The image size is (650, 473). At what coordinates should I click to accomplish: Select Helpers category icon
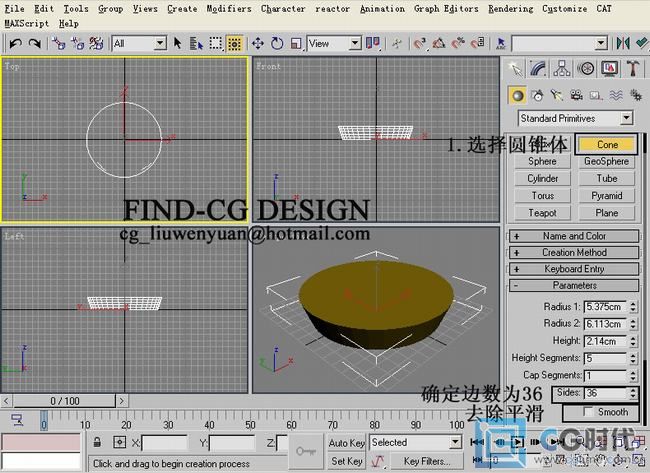596,96
